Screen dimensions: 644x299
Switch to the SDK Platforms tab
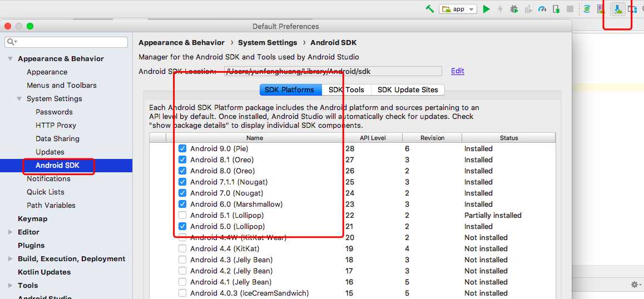(291, 89)
